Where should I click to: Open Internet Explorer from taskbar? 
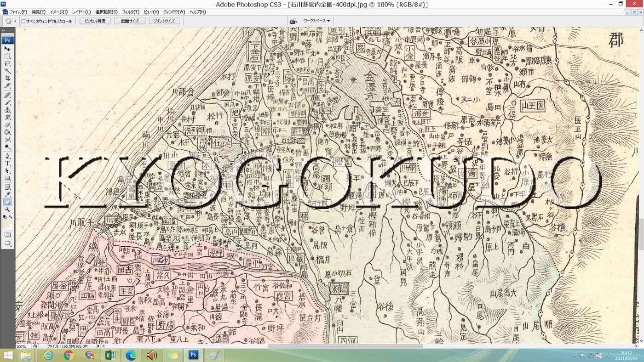pos(48,355)
